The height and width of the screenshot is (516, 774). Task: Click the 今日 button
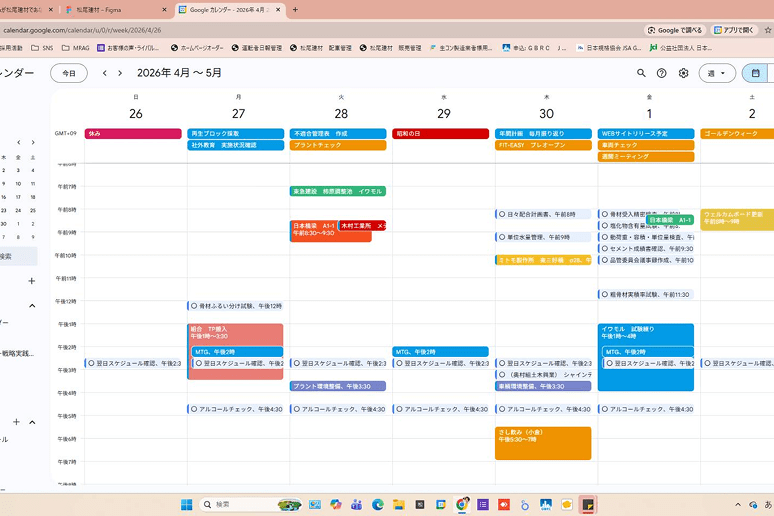click(x=69, y=73)
